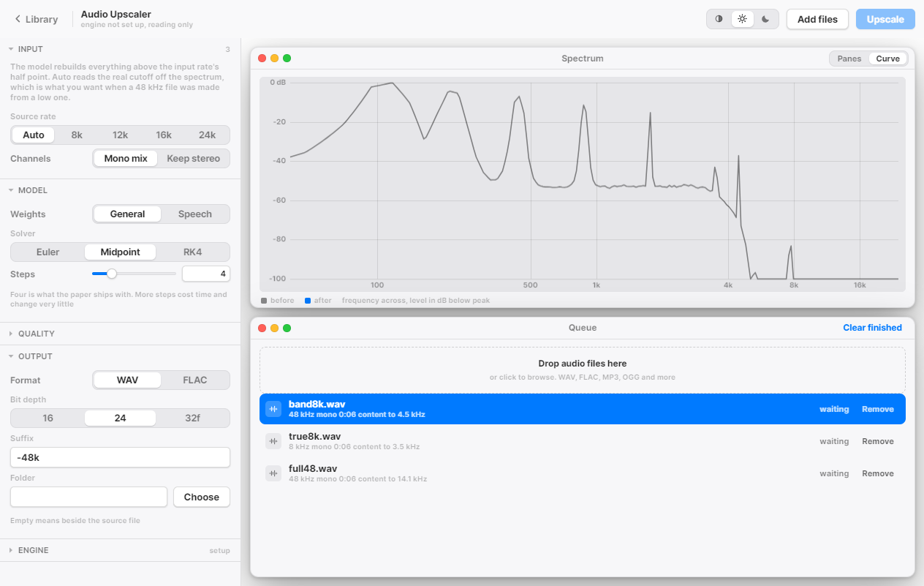Screen dimensions: 924x586
Task: Click Choose folder button
Action: pyautogui.click(x=202, y=497)
